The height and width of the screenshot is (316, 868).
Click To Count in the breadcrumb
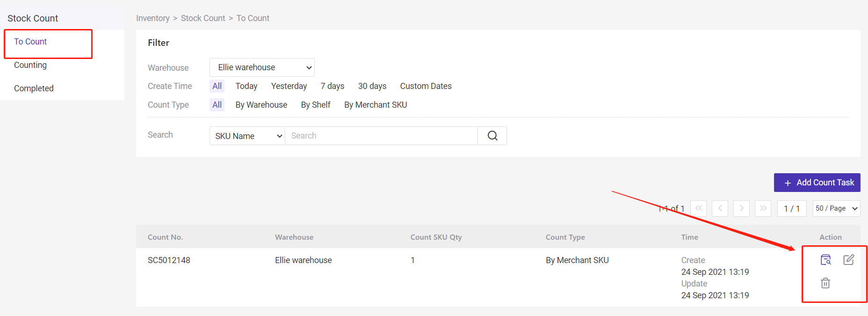pyautogui.click(x=253, y=18)
